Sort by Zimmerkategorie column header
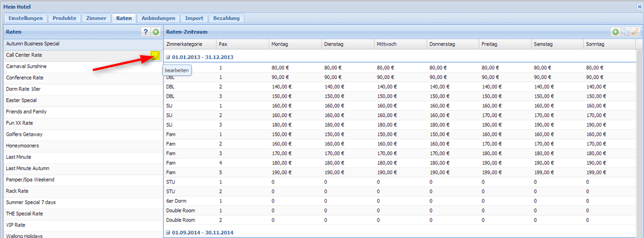Image resolution: width=644 pixels, height=238 pixels. 185,44
